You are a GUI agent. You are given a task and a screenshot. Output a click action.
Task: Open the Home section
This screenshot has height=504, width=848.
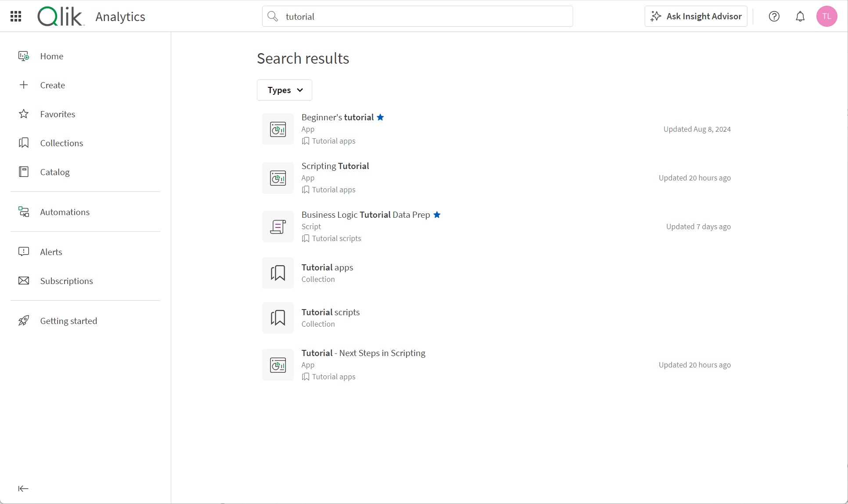(x=52, y=56)
